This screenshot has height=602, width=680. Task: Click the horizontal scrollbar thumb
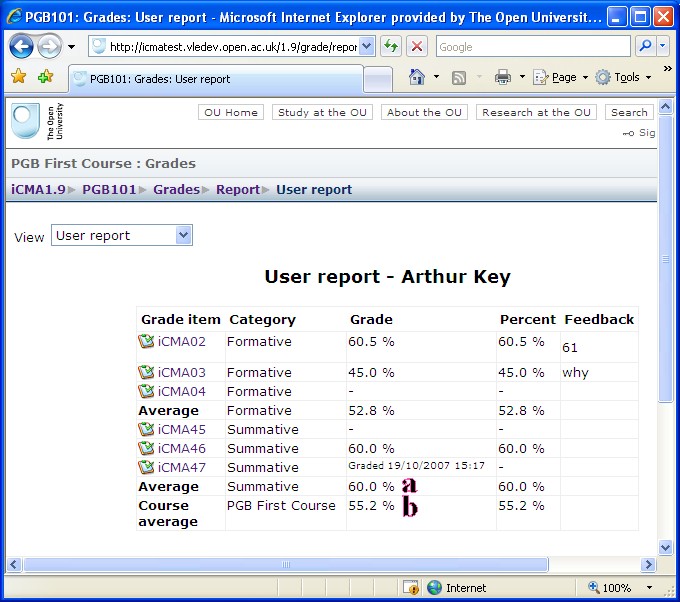pyautogui.click(x=286, y=564)
